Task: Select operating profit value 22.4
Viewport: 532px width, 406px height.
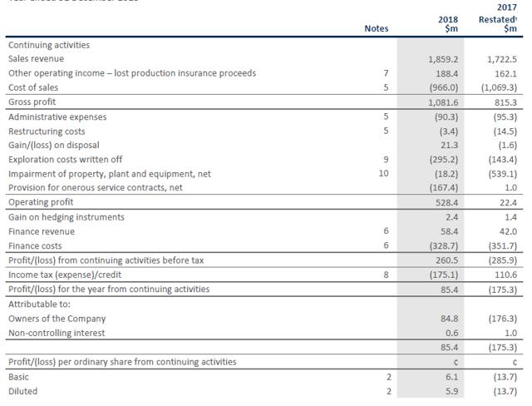Action: tap(508, 203)
